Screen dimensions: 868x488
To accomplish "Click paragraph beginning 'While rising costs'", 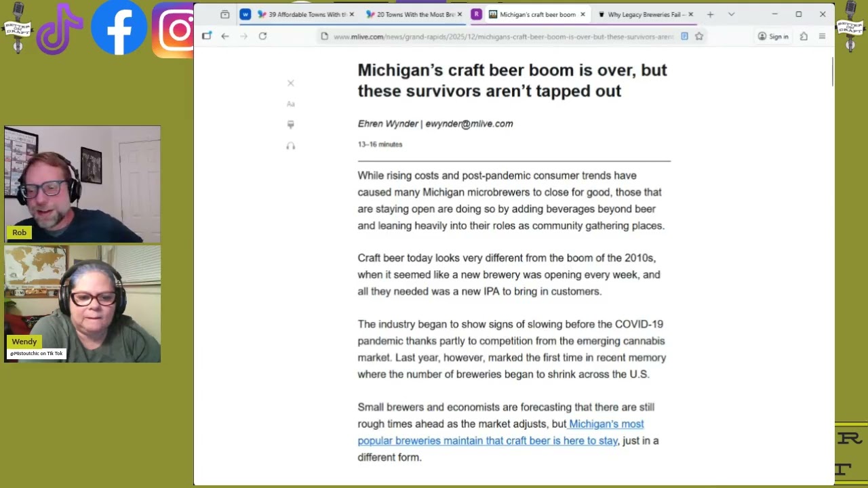I will click(x=511, y=201).
